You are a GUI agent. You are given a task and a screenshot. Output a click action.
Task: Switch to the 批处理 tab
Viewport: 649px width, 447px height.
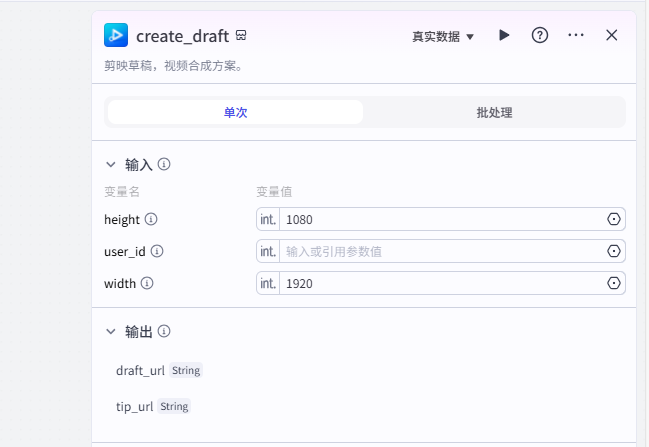[x=494, y=112]
